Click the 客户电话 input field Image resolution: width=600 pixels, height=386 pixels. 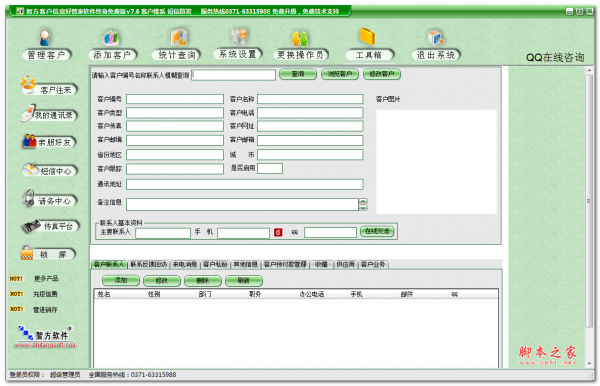[x=310, y=113]
